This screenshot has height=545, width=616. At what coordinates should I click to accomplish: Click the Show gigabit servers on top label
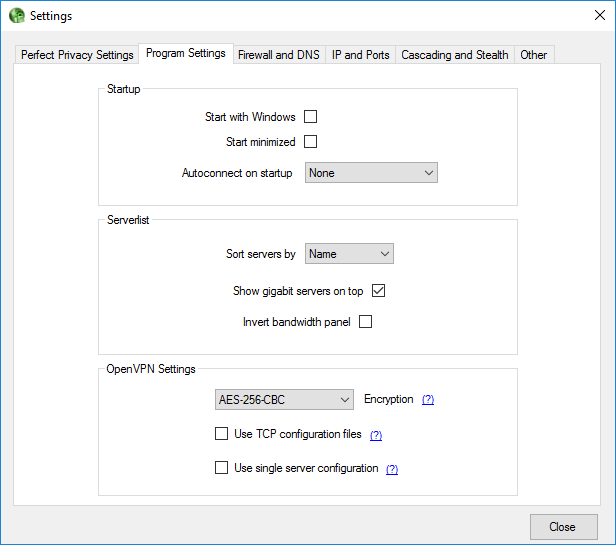298,291
